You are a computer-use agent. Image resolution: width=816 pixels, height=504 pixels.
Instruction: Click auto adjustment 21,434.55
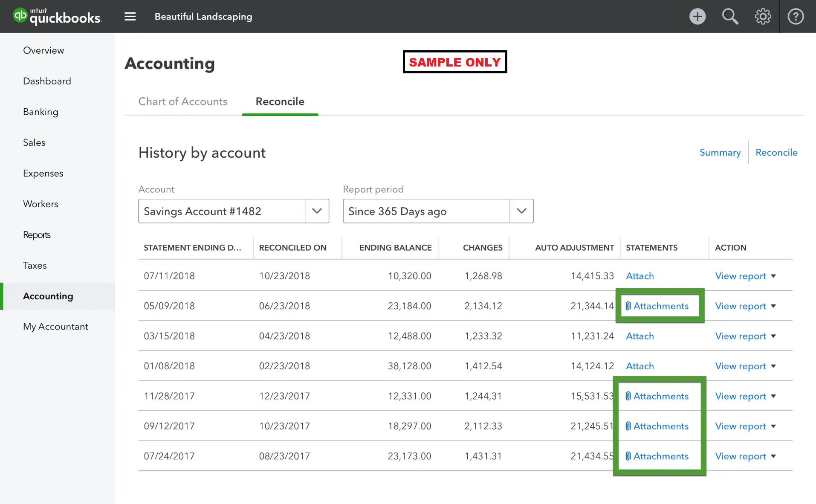[x=592, y=456]
